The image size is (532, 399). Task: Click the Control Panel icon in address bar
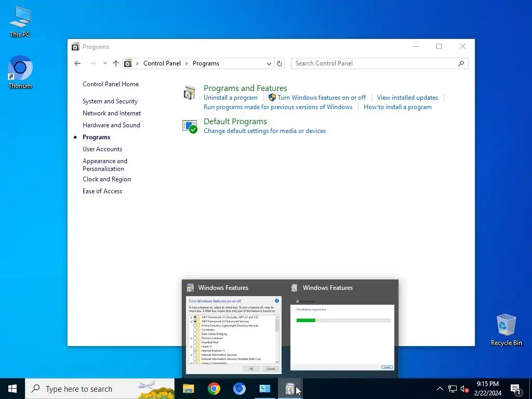coord(128,63)
